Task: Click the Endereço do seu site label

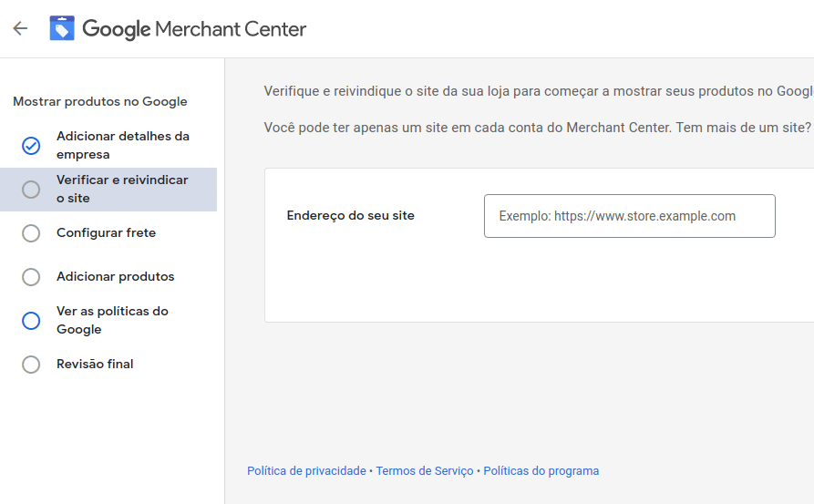Action: pyautogui.click(x=350, y=215)
